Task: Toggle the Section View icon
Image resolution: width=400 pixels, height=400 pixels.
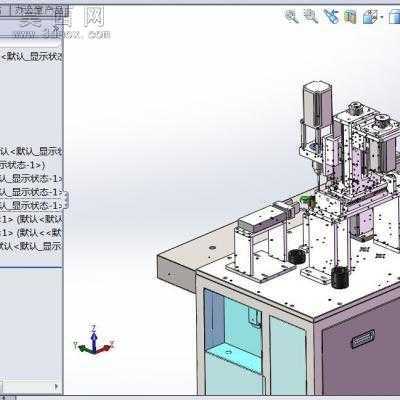Action: tap(350, 16)
